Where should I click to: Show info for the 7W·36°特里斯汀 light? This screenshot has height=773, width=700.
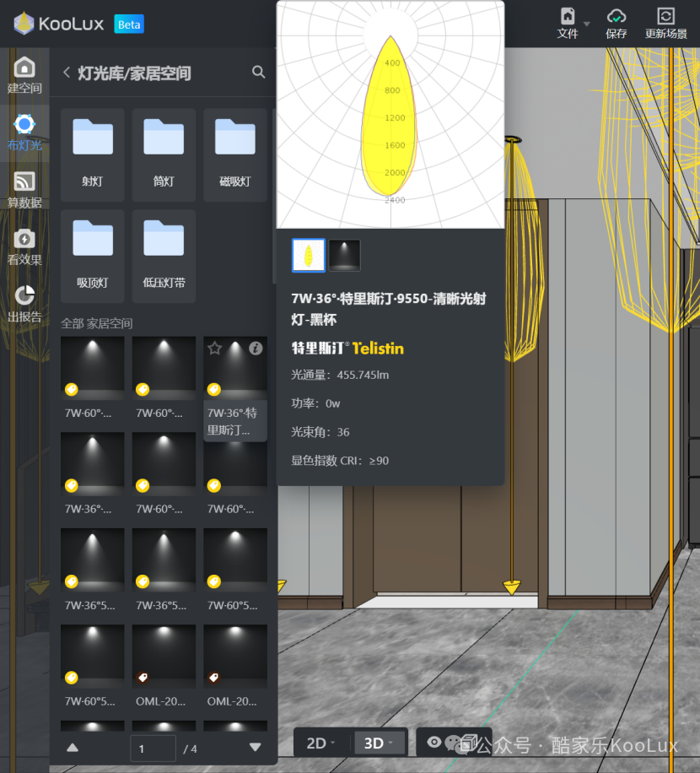pos(256,349)
